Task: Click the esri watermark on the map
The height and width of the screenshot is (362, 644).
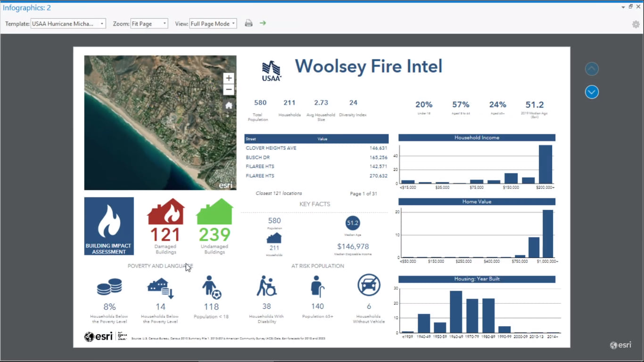Action: tap(224, 185)
